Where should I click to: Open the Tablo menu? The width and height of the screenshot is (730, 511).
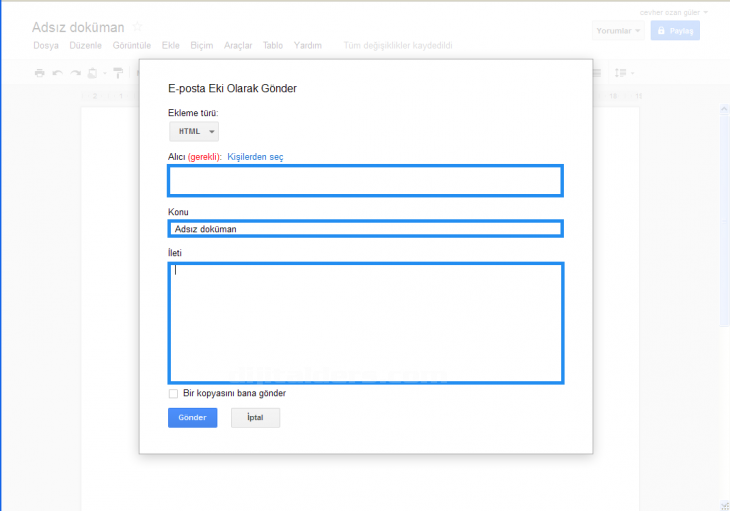pos(273,46)
